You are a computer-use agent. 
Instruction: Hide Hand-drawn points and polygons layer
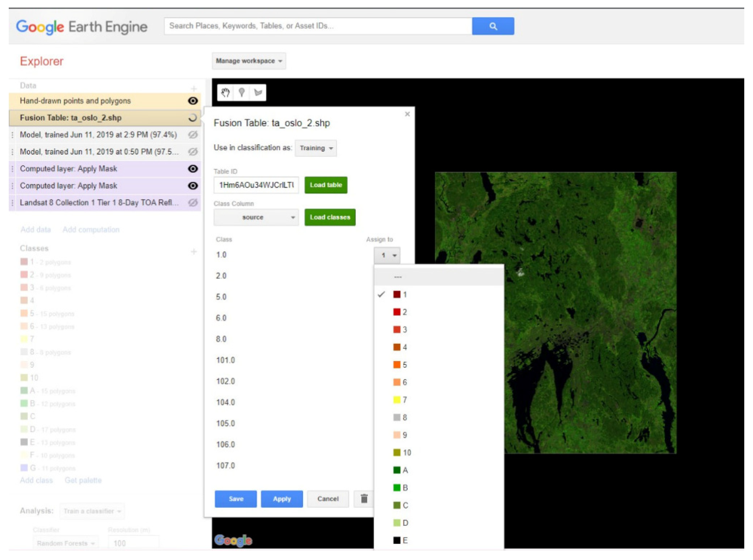pos(193,101)
